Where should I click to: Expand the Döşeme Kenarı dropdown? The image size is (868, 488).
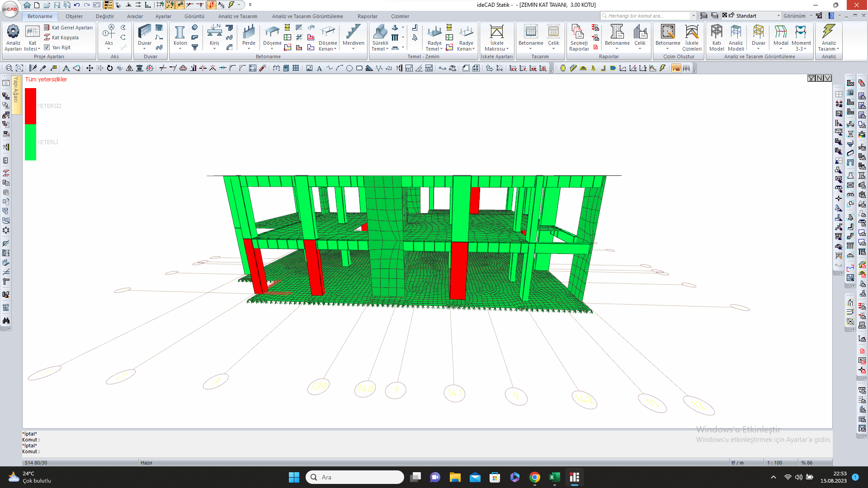328,38
